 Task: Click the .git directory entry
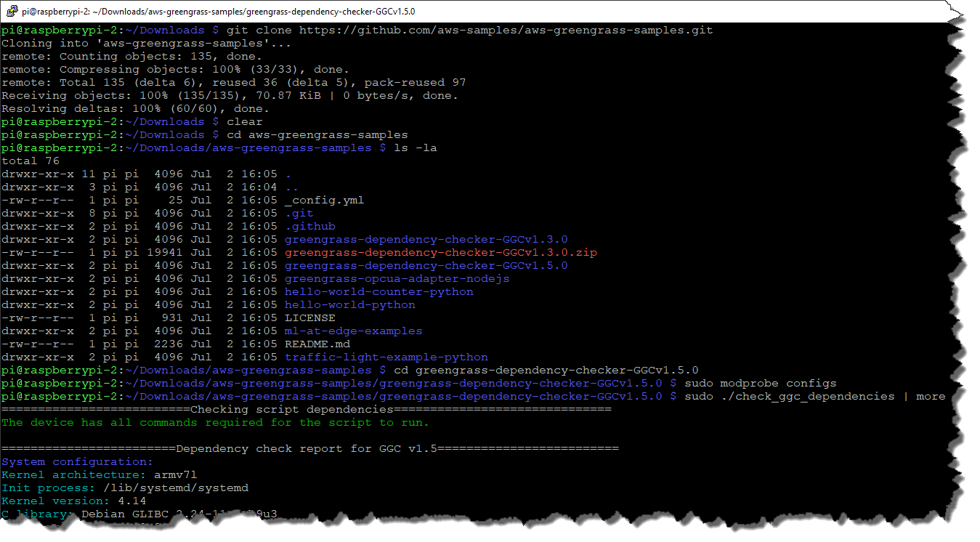[299, 214]
